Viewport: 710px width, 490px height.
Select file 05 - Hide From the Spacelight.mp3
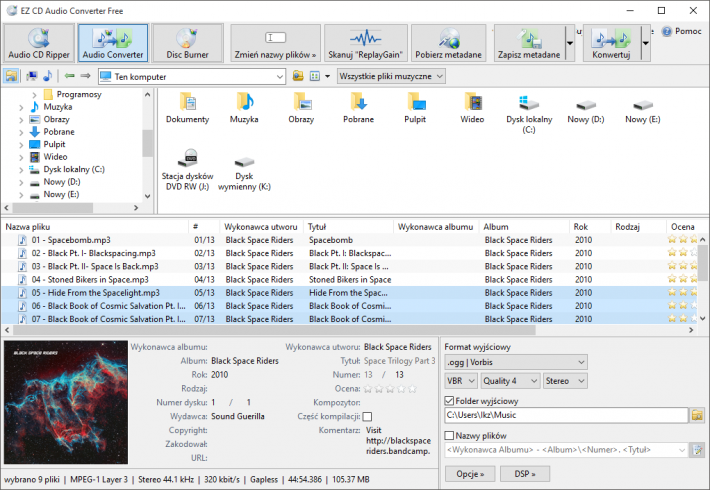point(95,293)
